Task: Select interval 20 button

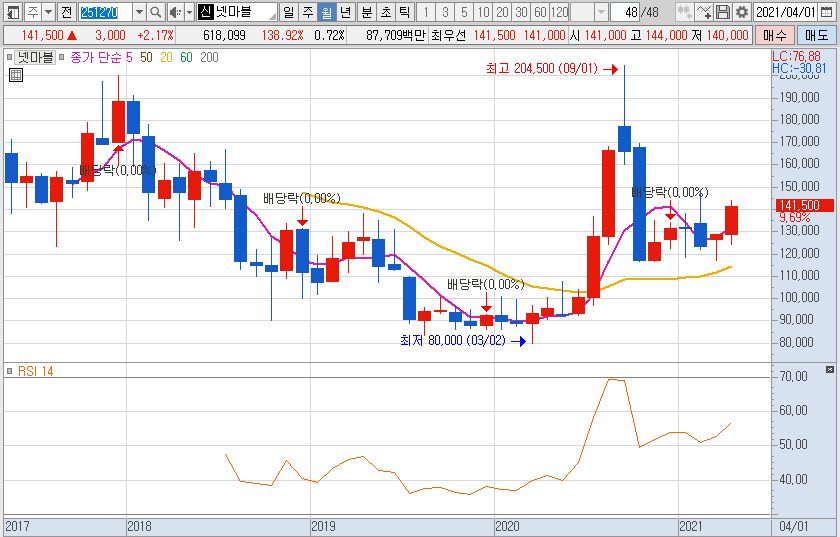Action: [502, 12]
